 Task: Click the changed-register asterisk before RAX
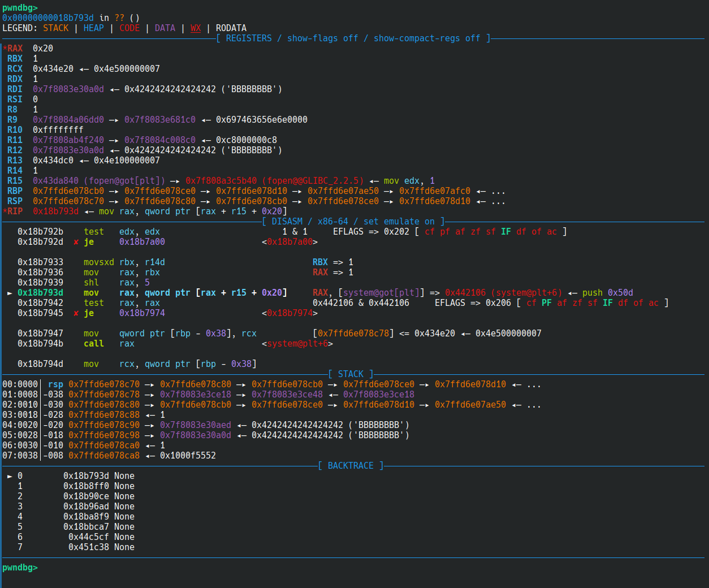pos(5,49)
